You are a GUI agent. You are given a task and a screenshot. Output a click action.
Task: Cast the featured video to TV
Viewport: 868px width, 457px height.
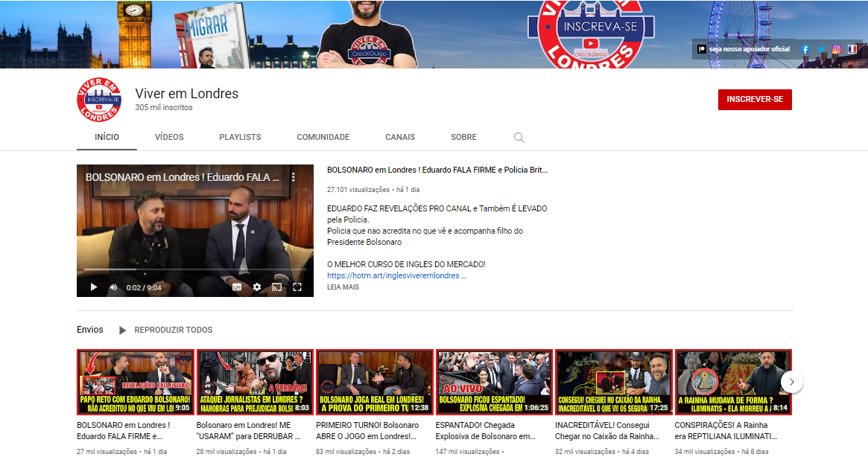click(x=276, y=287)
